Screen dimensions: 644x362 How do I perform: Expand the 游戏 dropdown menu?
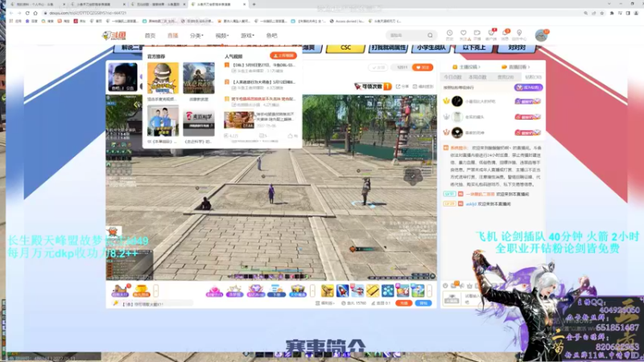(248, 35)
